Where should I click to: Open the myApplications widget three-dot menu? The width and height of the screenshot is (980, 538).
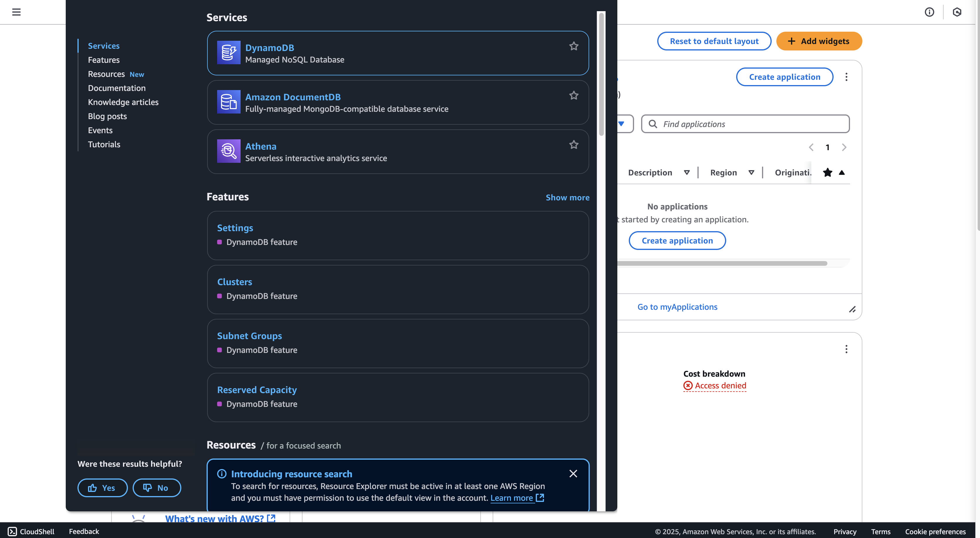point(846,77)
